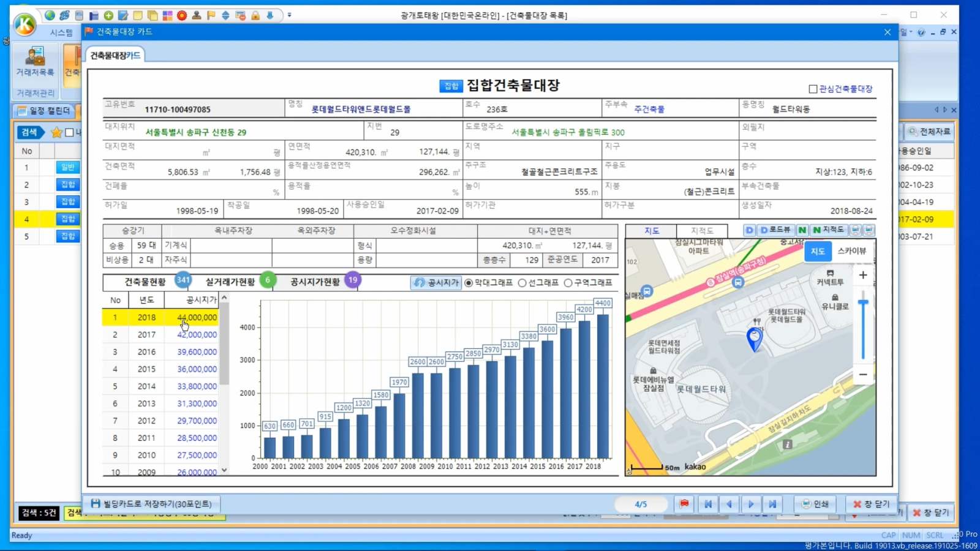This screenshot has height=551, width=980.
Task: Jump to the last building record
Action: [x=773, y=504]
